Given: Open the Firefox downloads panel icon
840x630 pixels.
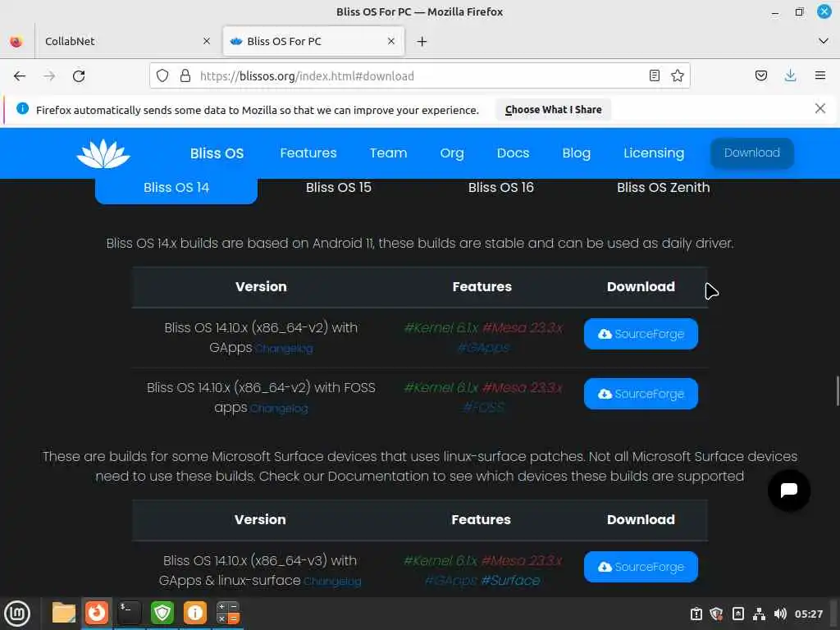Looking at the screenshot, I should (x=790, y=76).
